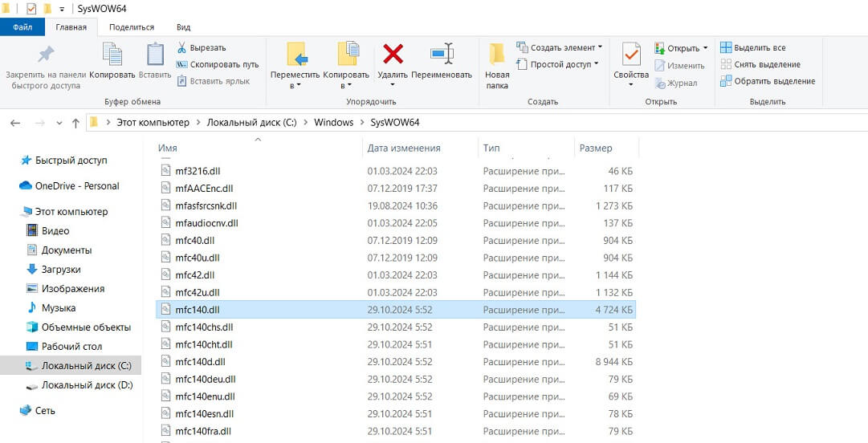Screen dimensions: 868x443
Task: Click Снять выделение
Action: click(x=760, y=64)
